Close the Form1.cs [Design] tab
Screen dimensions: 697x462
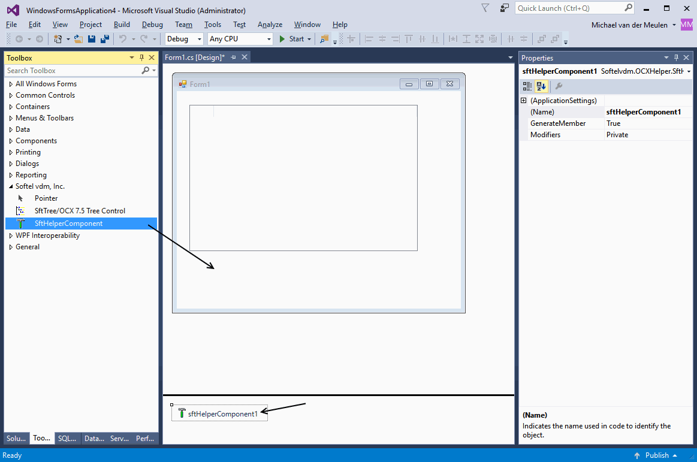coord(244,57)
